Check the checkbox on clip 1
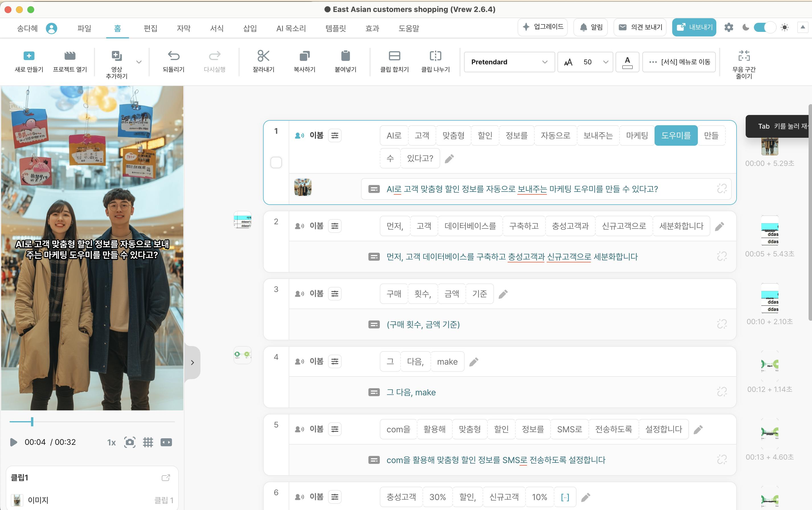Screen dimensions: 812x510 pyautogui.click(x=276, y=163)
